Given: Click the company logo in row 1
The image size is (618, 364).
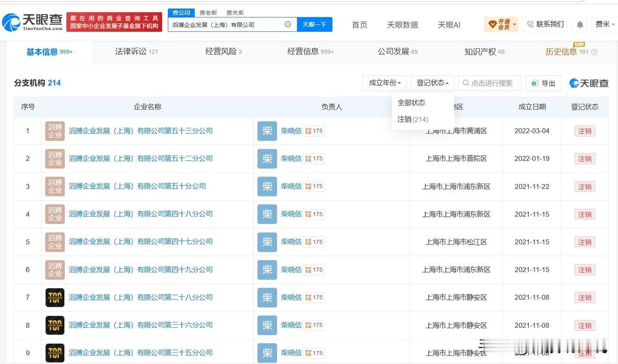Looking at the screenshot, I should click(x=55, y=131).
